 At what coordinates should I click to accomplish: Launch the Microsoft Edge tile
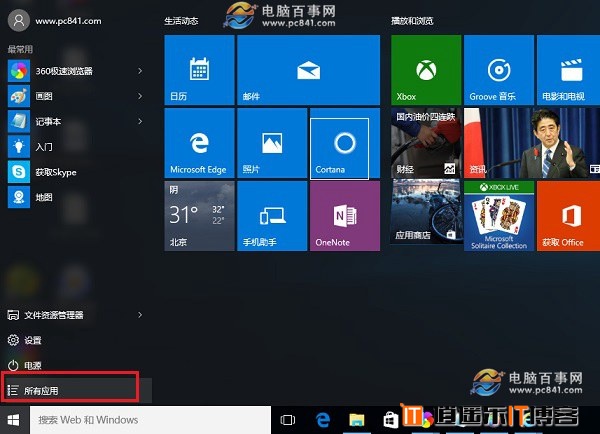(199, 143)
